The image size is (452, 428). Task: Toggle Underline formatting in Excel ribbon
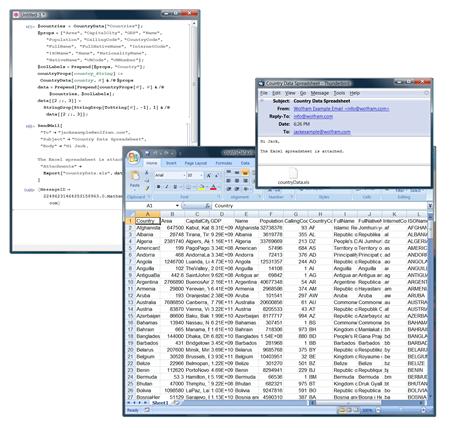coord(175,187)
